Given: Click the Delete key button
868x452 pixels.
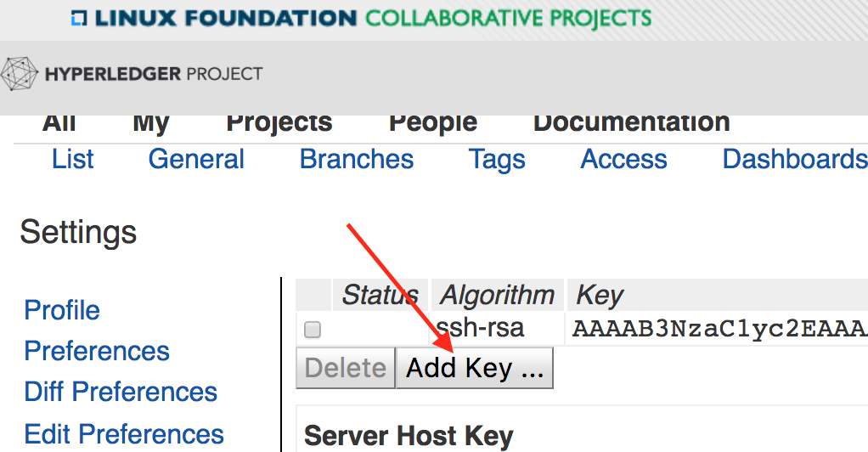Looking at the screenshot, I should pos(346,368).
